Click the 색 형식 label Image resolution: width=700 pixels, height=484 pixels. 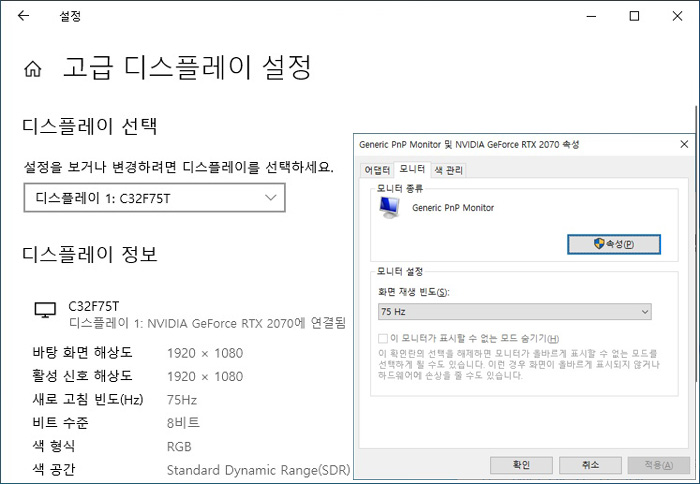54,446
